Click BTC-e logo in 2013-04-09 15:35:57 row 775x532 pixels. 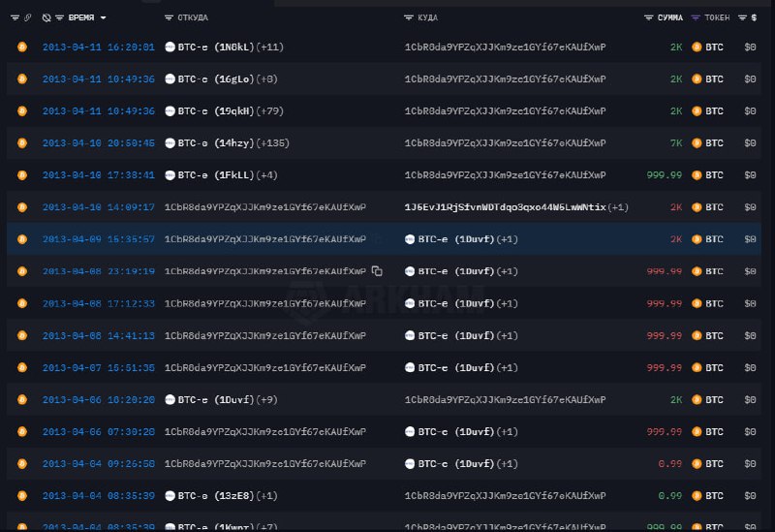tap(410, 239)
